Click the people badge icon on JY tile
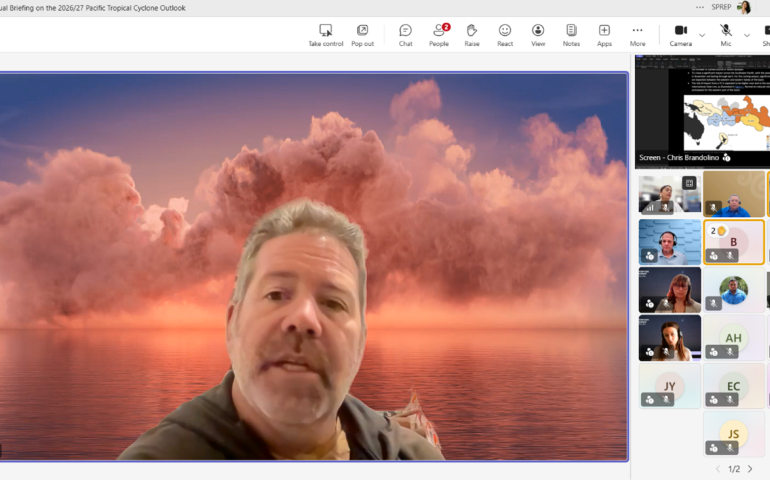Screen dimensions: 770x480 pyautogui.click(x=650, y=400)
